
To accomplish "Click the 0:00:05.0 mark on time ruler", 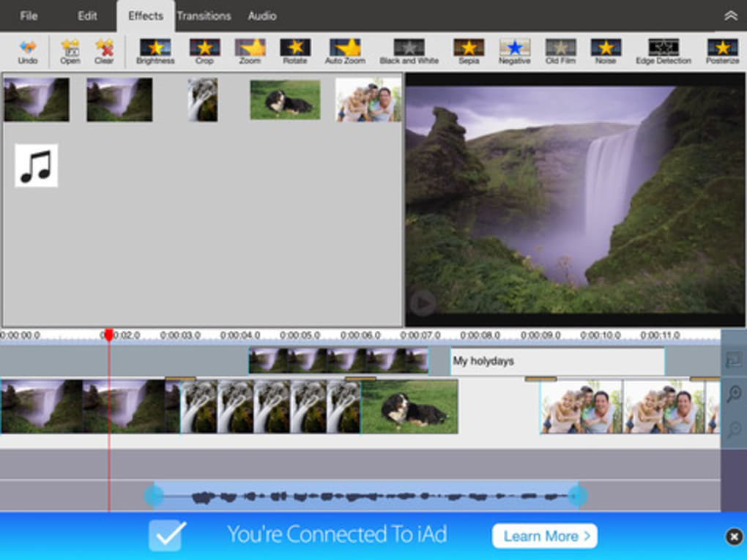I will pos(300,335).
